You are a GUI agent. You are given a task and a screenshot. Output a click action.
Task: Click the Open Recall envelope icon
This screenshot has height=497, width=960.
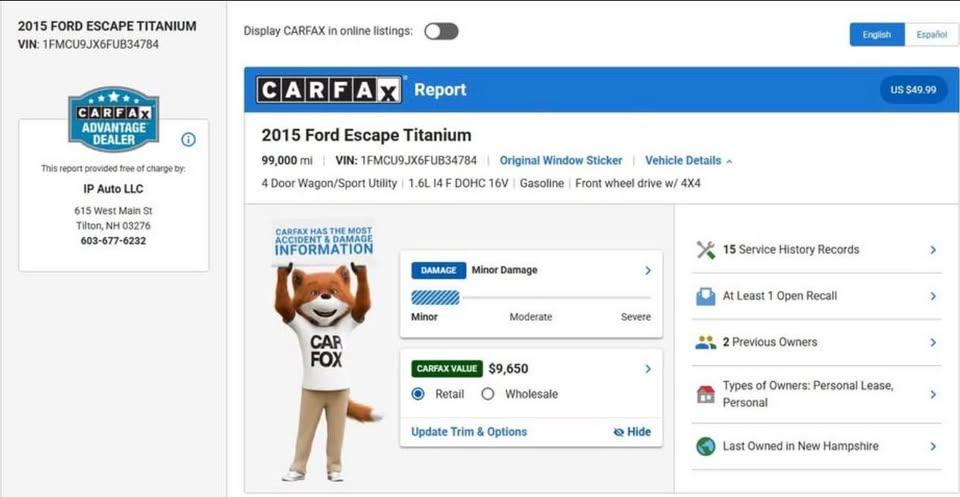[705, 296]
